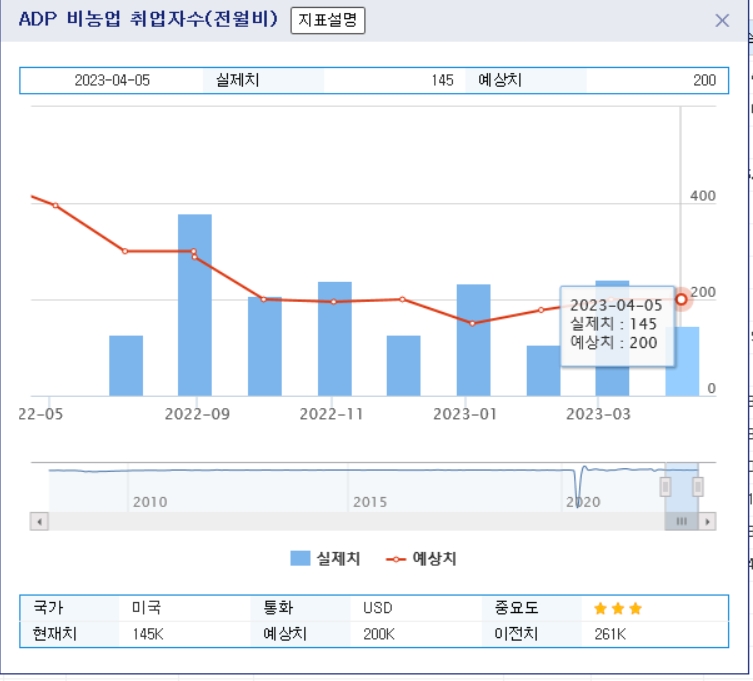Click the 2022-09 axis label
The image size is (753, 681).
pos(197,414)
